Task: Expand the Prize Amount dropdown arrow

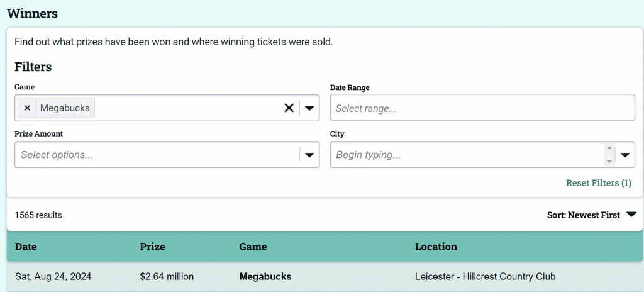Action: [x=309, y=155]
